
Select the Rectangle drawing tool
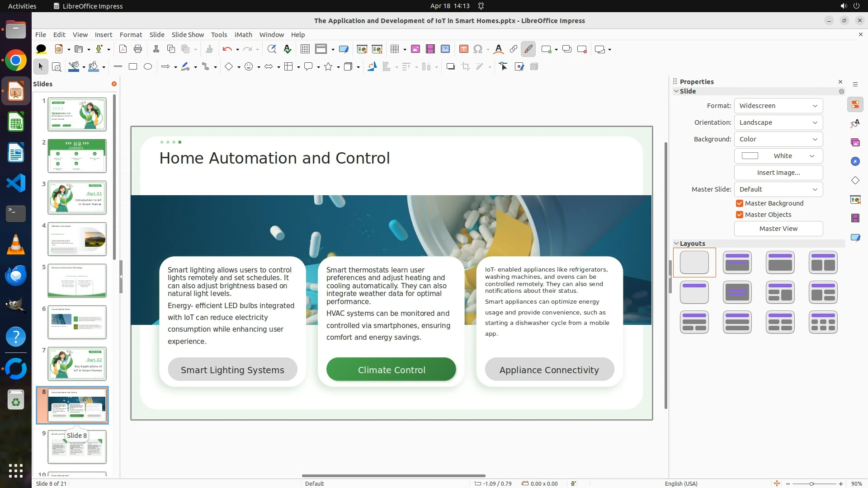click(133, 67)
